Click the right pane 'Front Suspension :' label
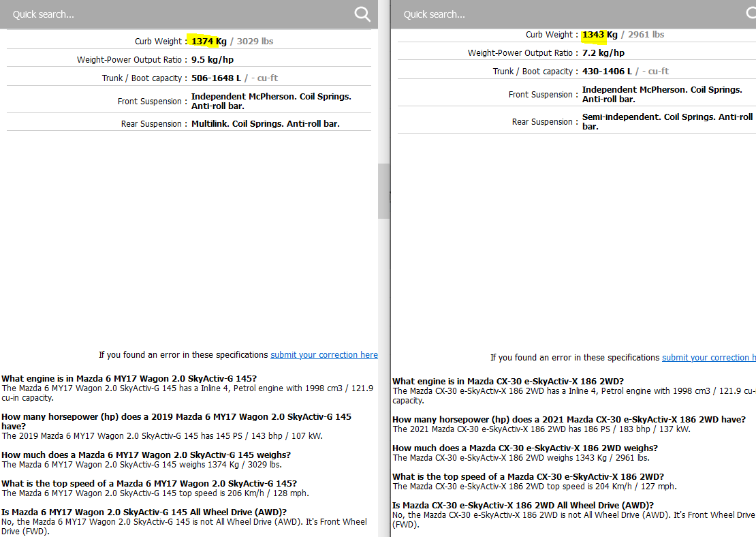This screenshot has width=756, height=537. pyautogui.click(x=543, y=95)
